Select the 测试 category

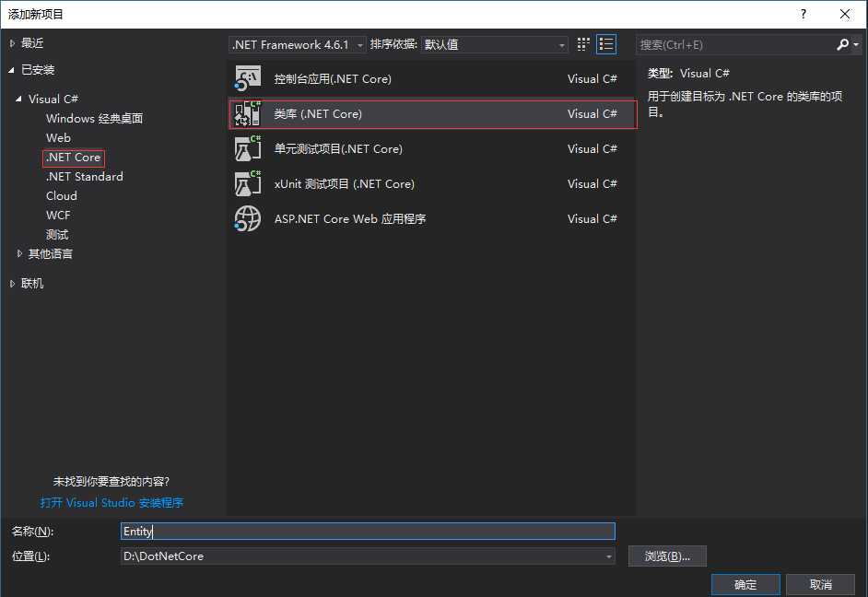click(x=57, y=235)
